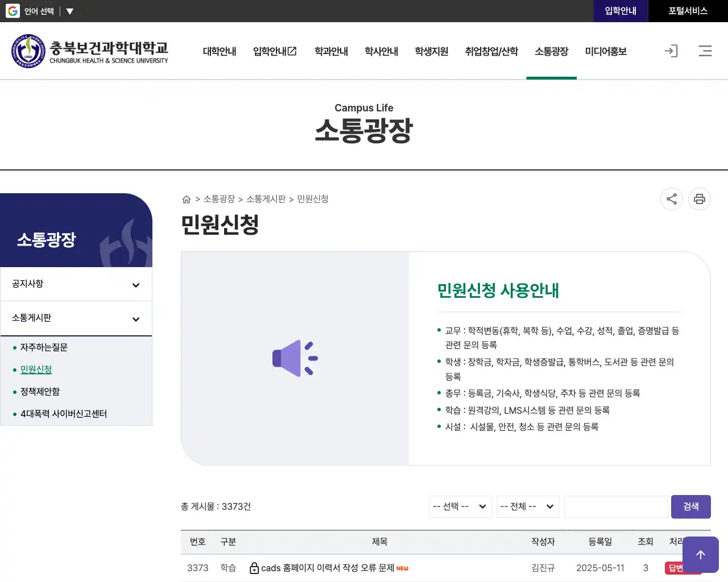
Task: Click 소통광장 breadcrumb link
Action: (x=219, y=199)
